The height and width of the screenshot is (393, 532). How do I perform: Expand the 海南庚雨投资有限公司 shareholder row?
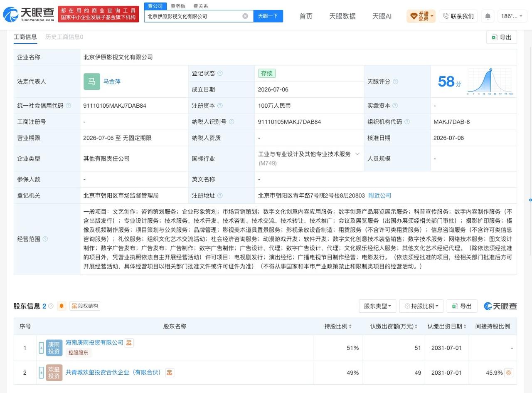41,348
